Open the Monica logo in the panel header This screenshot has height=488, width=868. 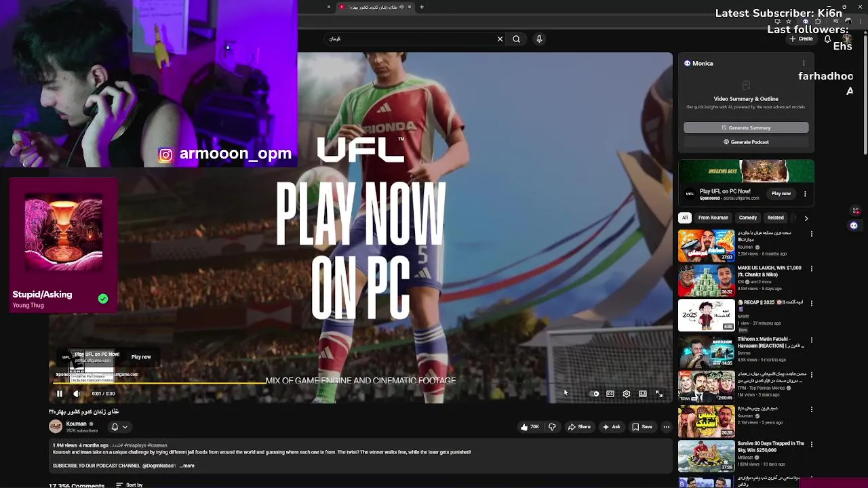687,63
